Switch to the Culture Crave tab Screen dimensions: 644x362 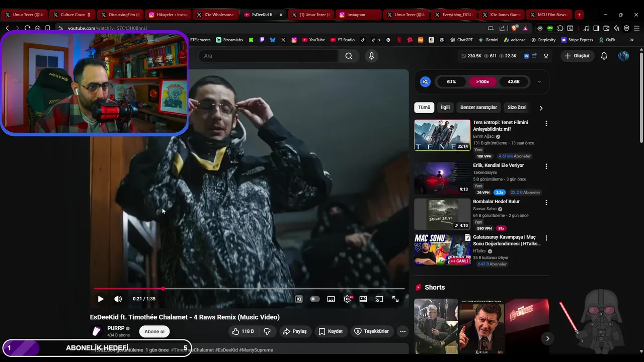pos(72,15)
